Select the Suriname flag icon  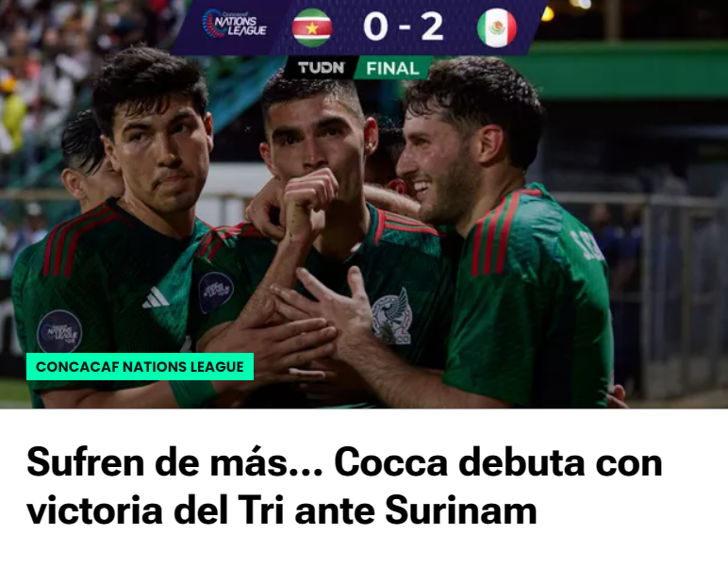[312, 28]
